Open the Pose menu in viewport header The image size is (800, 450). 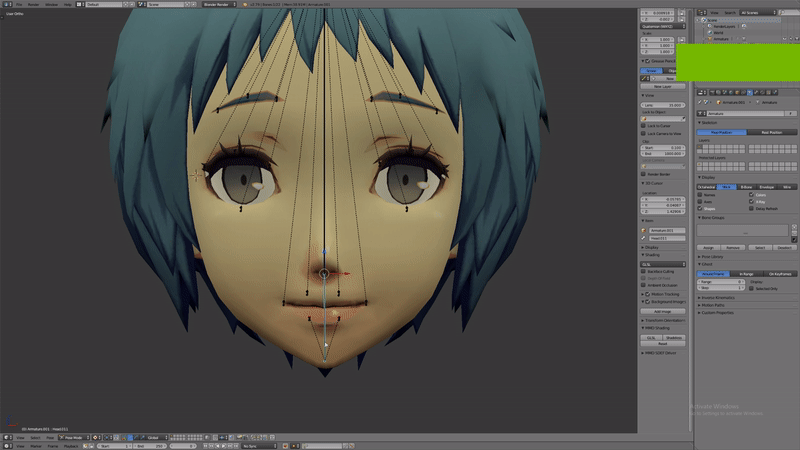point(50,437)
